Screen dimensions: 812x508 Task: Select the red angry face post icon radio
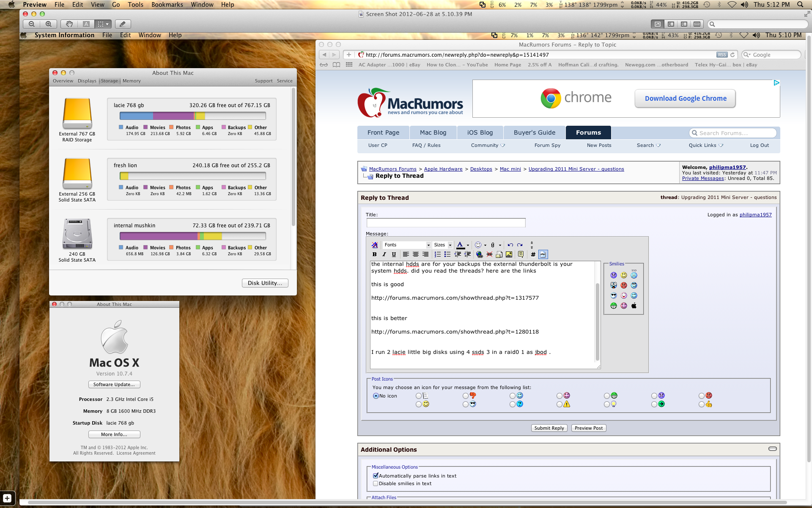tap(702, 396)
